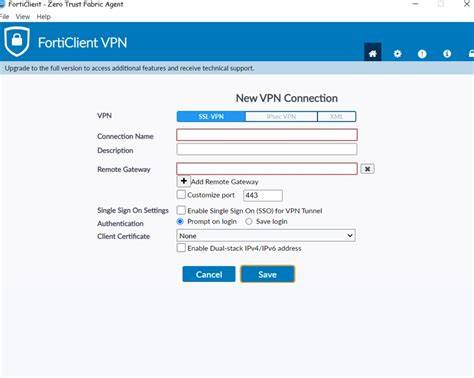Click the Connection Name input field

pyautogui.click(x=267, y=135)
